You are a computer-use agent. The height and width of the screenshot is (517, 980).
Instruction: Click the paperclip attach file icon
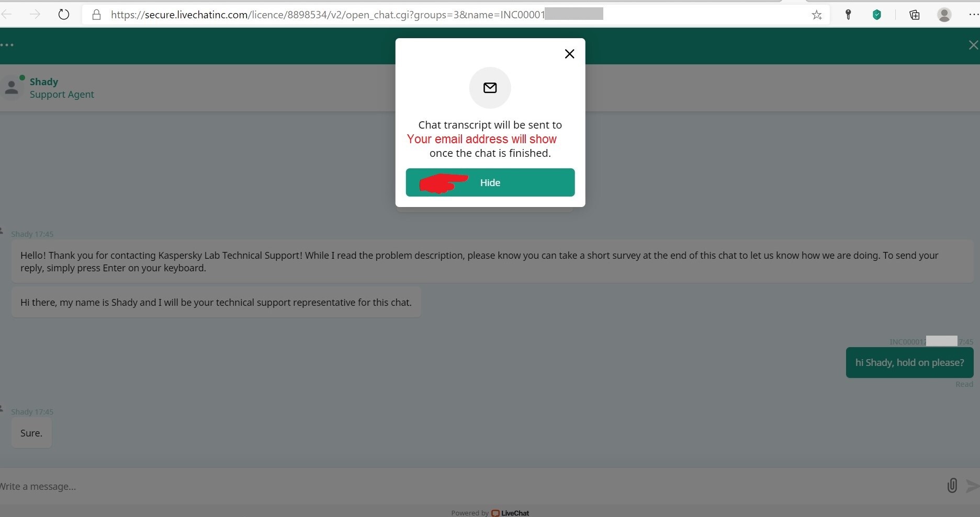click(x=952, y=486)
